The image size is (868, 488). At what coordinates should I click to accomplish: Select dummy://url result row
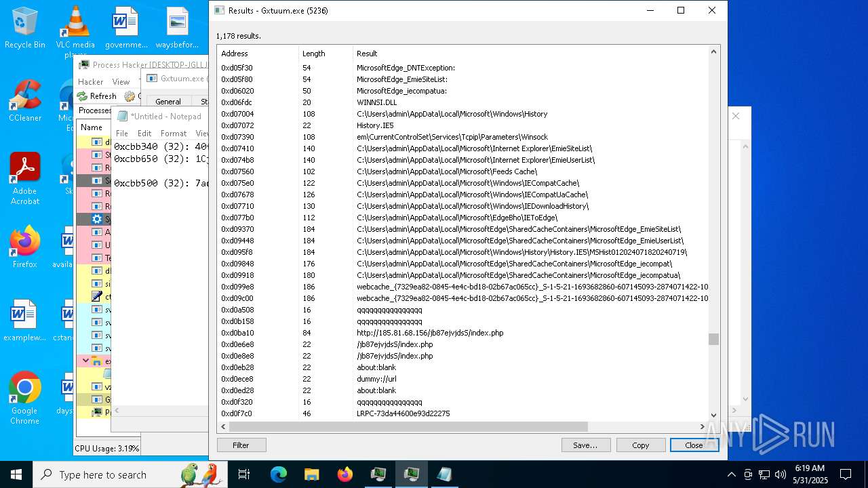[462, 379]
